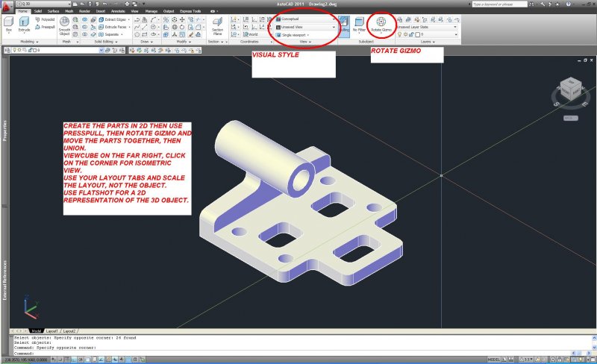597x364 pixels.
Task: Switch to the Insert ribbon tab
Action: [x=101, y=11]
